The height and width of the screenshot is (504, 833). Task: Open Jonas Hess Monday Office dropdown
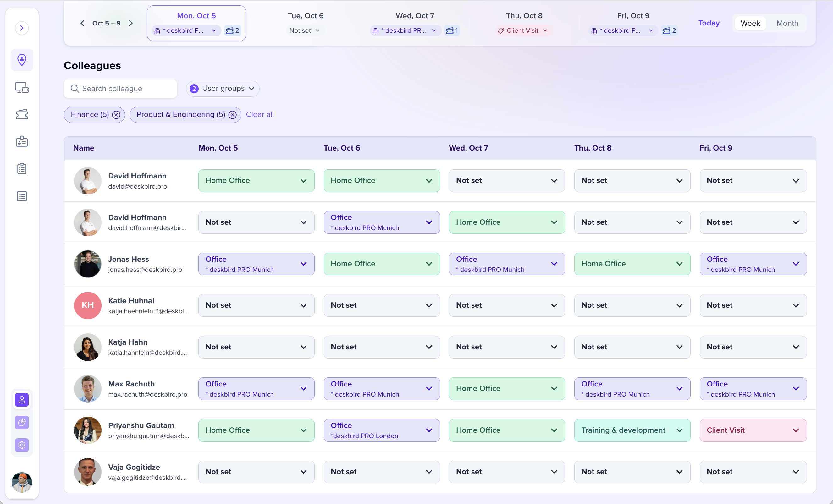coord(256,264)
